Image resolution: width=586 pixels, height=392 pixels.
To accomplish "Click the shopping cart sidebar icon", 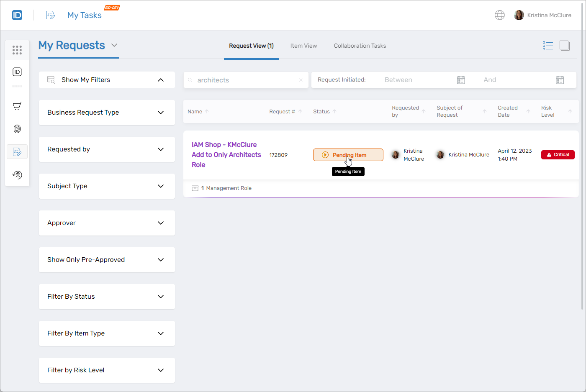I will pyautogui.click(x=17, y=106).
